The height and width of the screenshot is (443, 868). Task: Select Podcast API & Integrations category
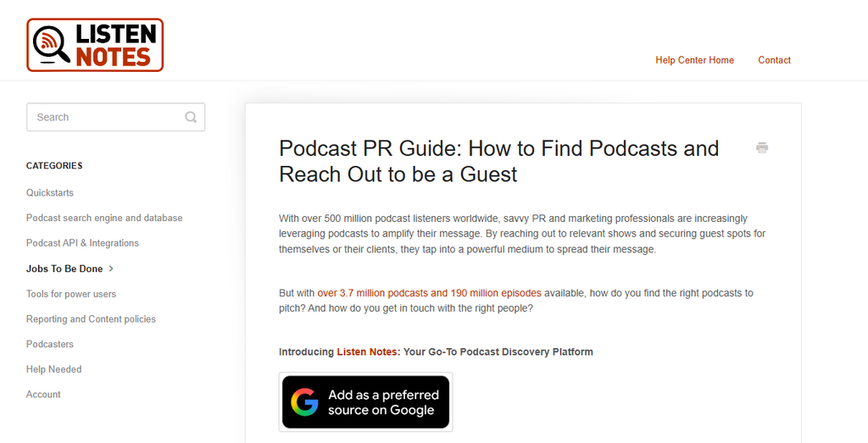click(82, 243)
